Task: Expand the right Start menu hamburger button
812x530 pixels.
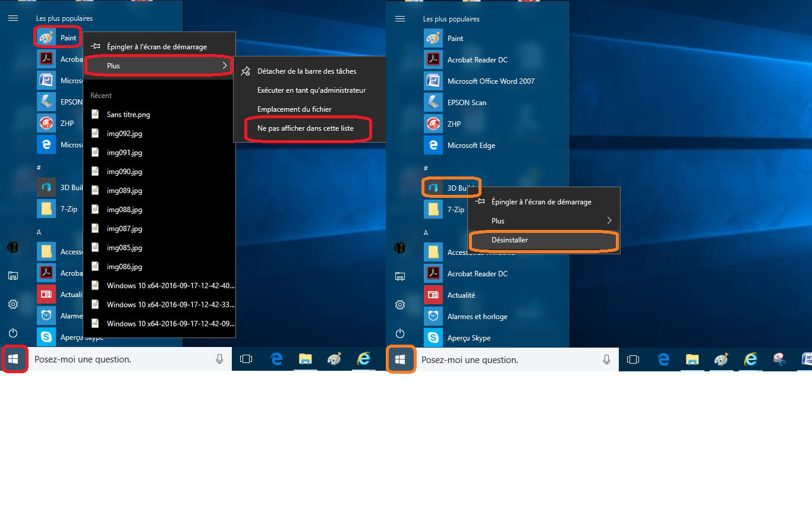Action: [400, 19]
